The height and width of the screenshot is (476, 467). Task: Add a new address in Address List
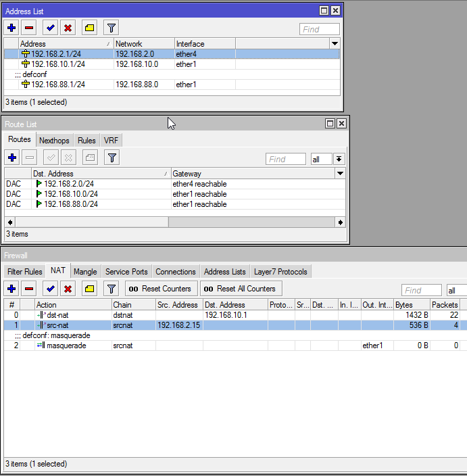click(x=11, y=28)
